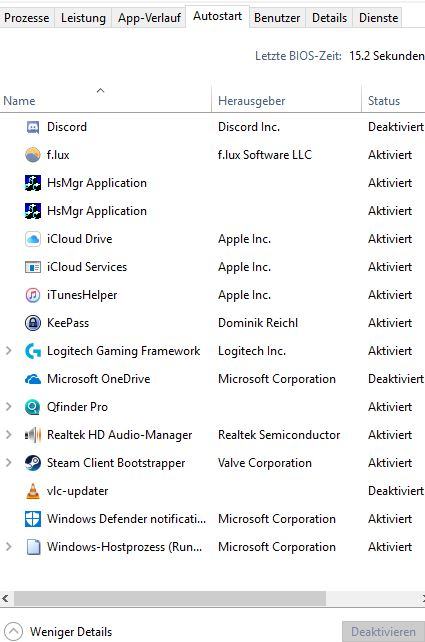Click the iTunesHelper music note icon
425x642 pixels.
[x=33, y=295]
